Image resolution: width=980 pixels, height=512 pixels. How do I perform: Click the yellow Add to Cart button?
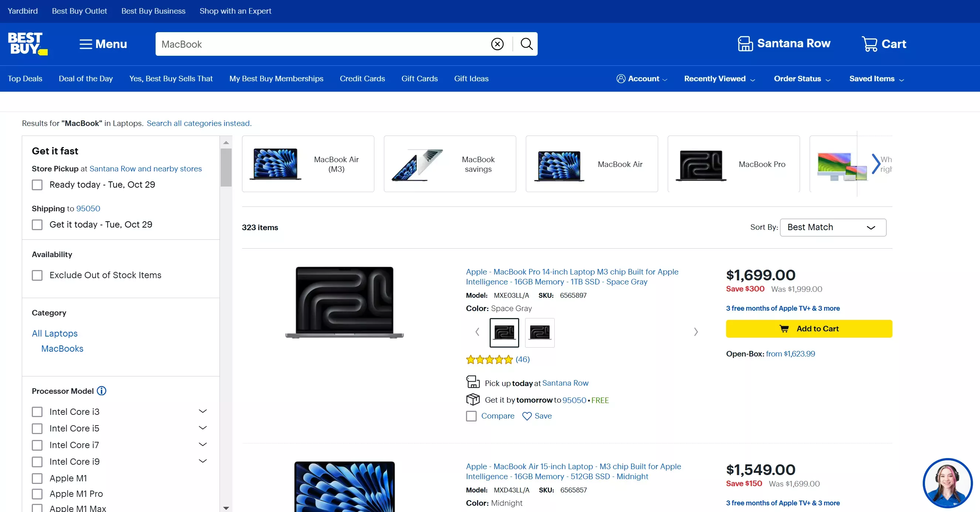(x=809, y=329)
